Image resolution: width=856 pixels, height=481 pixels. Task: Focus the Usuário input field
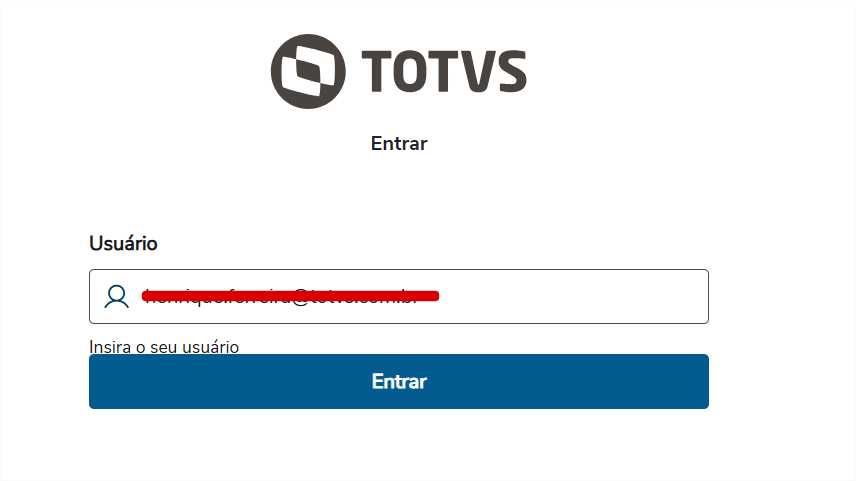[x=399, y=296]
